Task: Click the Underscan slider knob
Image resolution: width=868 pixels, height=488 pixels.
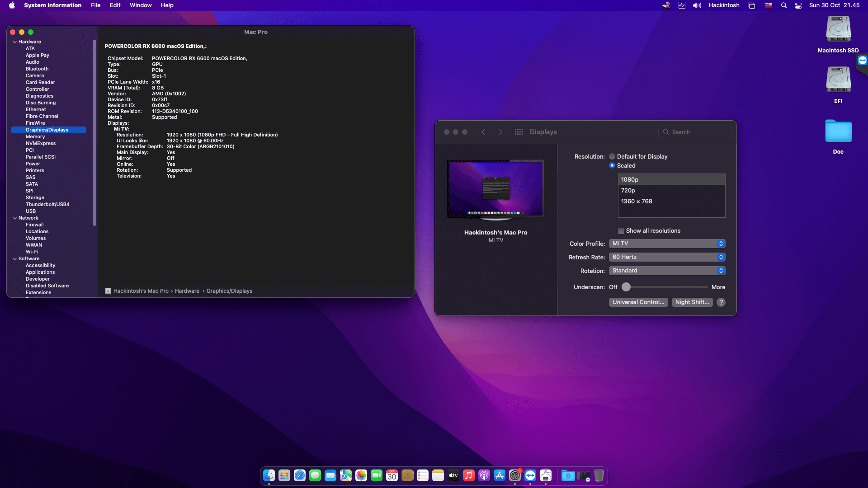Action: (626, 287)
